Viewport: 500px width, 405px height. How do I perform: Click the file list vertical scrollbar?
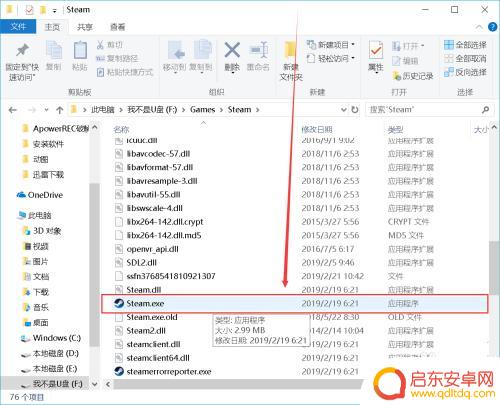(x=494, y=268)
